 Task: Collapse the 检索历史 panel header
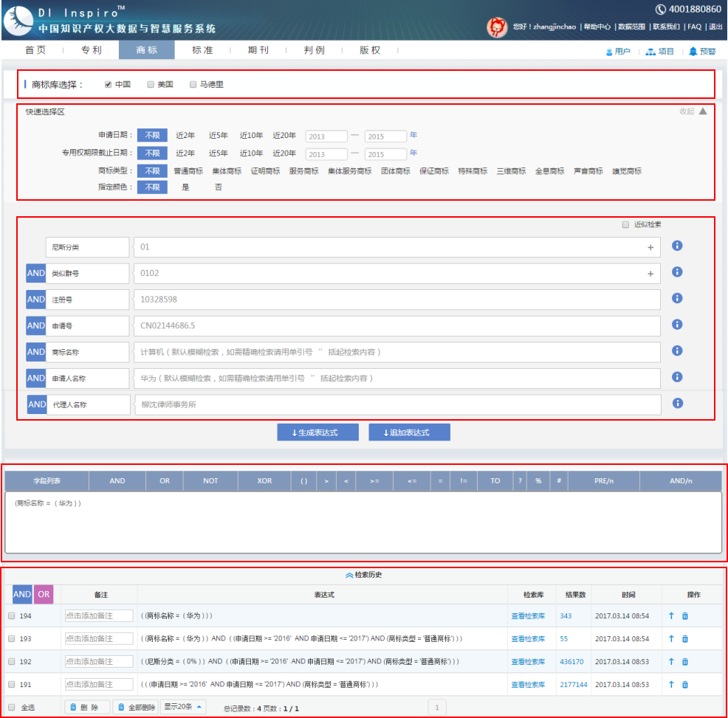(363, 575)
